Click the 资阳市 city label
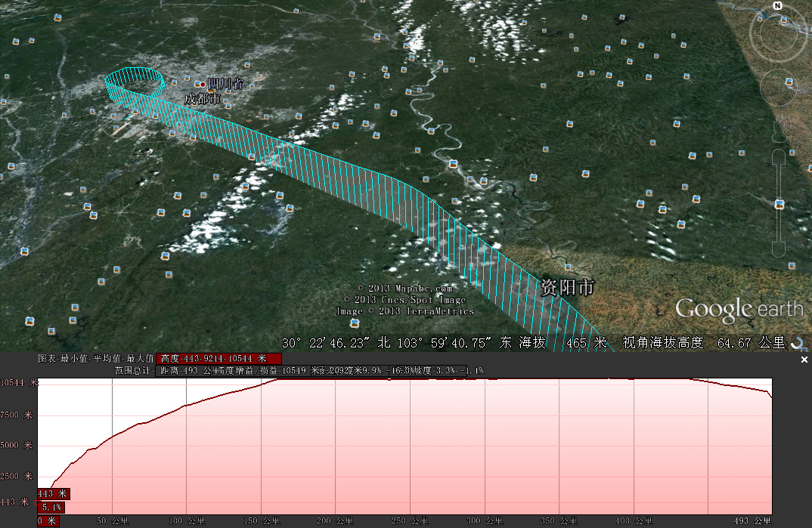This screenshot has height=528, width=812. click(567, 288)
